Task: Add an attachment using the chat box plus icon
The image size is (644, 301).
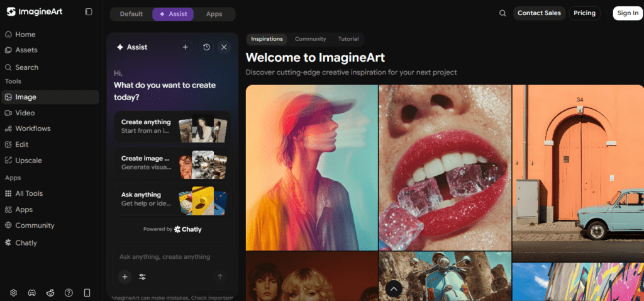Action: [125, 276]
